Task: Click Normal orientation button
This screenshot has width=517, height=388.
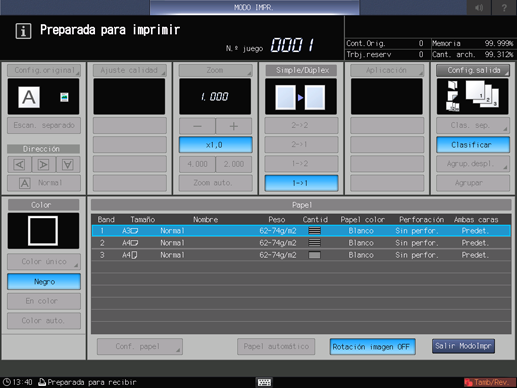Action: pyautogui.click(x=44, y=183)
